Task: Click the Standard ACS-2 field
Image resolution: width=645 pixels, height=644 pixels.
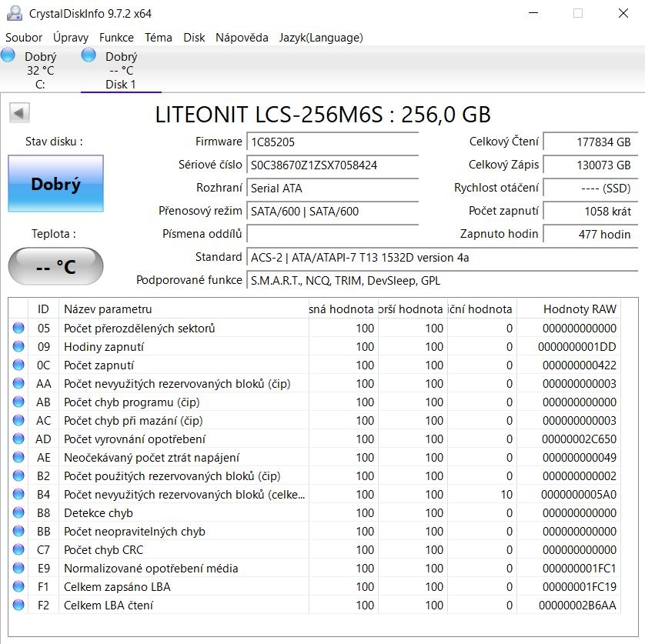Action: coord(443,257)
